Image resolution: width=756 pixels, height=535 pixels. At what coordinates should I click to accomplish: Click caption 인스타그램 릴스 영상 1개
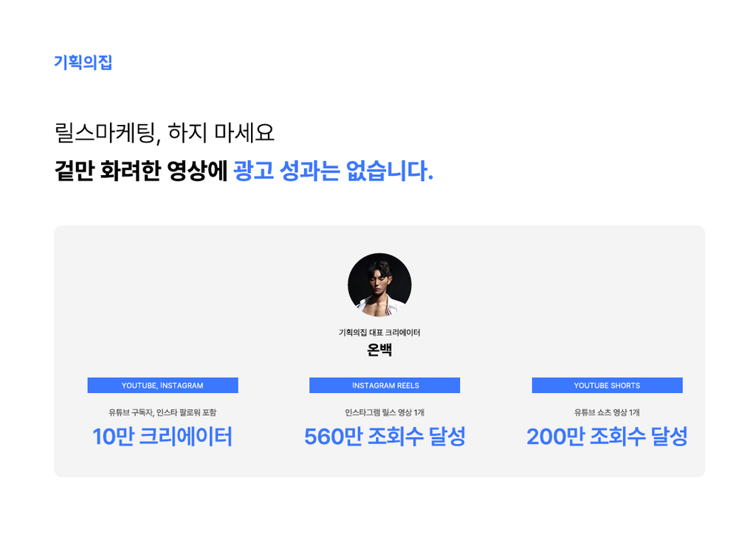coord(385,412)
